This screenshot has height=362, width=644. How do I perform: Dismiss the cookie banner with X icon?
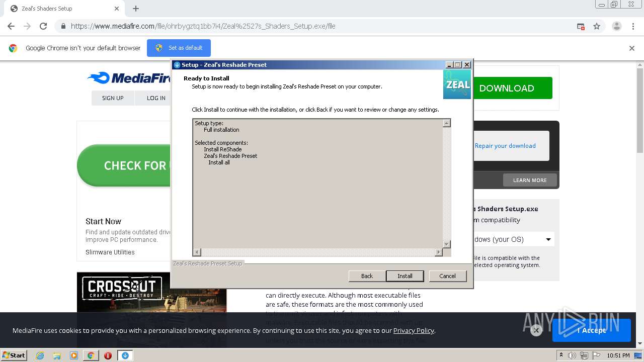click(536, 330)
